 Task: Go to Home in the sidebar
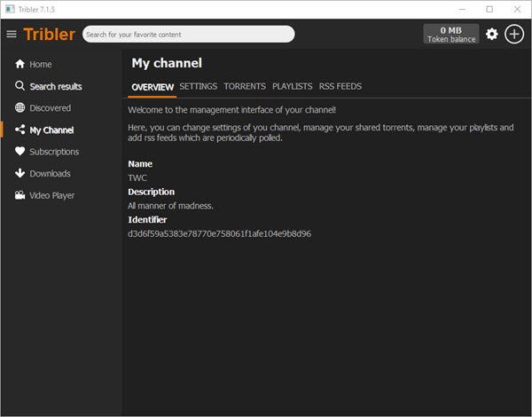coord(41,64)
